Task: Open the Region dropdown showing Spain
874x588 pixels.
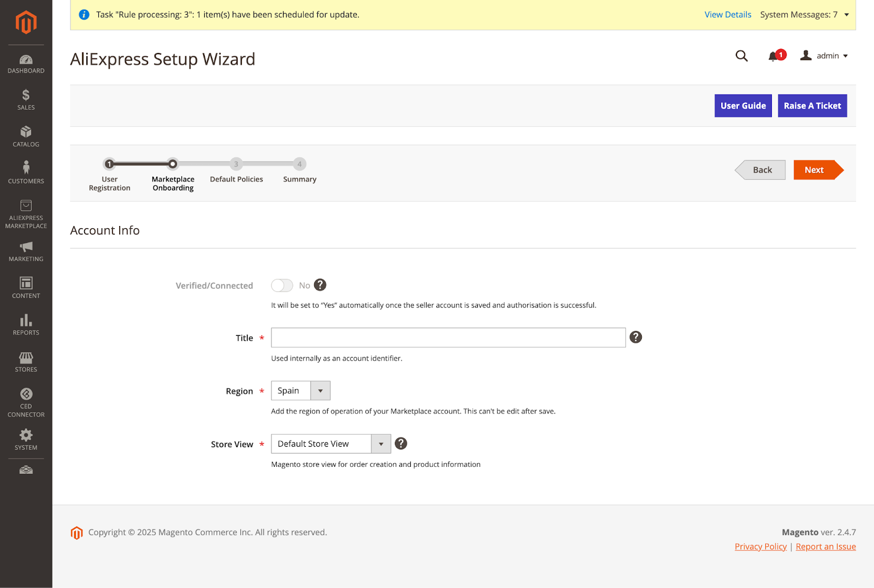Action: pos(300,391)
